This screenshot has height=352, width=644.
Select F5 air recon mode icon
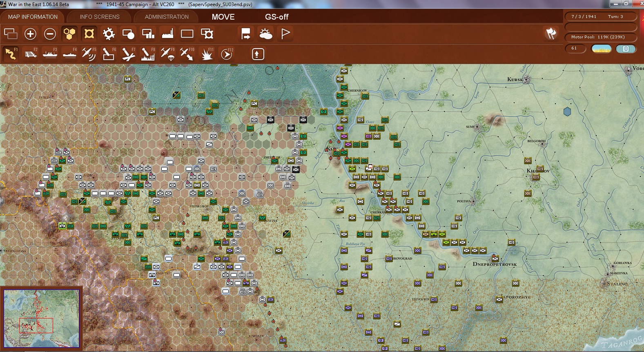click(x=89, y=53)
